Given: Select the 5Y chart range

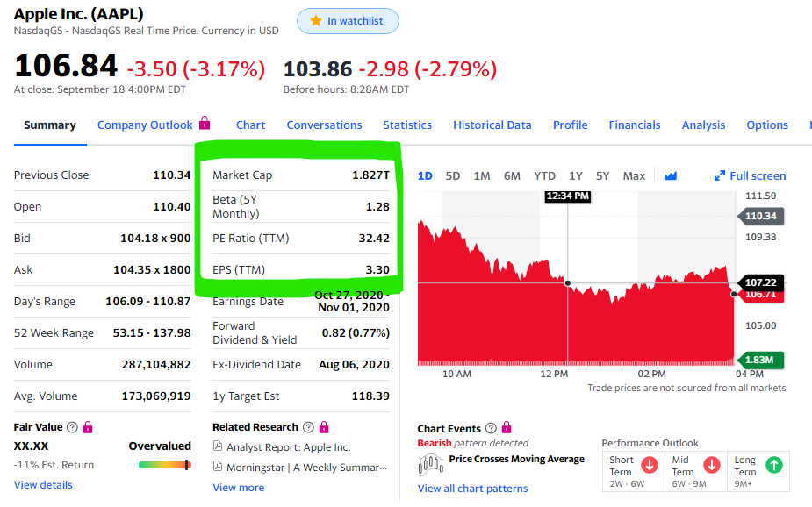Looking at the screenshot, I should tap(602, 176).
